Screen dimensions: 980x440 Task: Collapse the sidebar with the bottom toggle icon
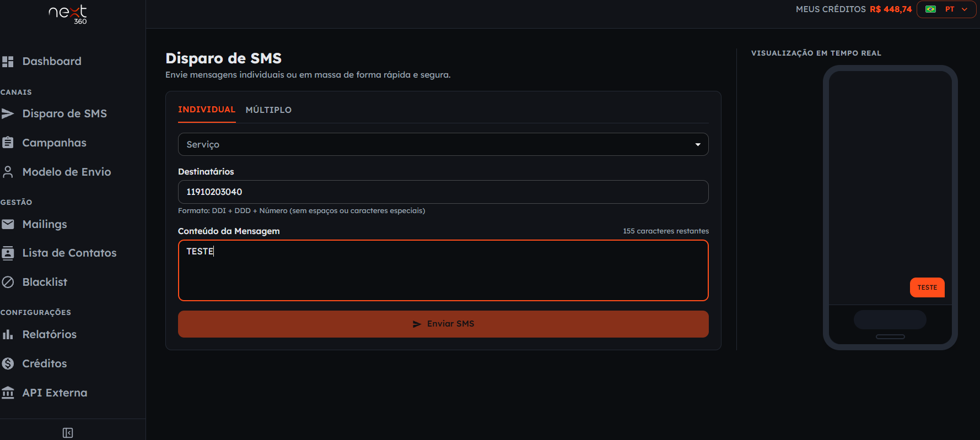[68, 433]
